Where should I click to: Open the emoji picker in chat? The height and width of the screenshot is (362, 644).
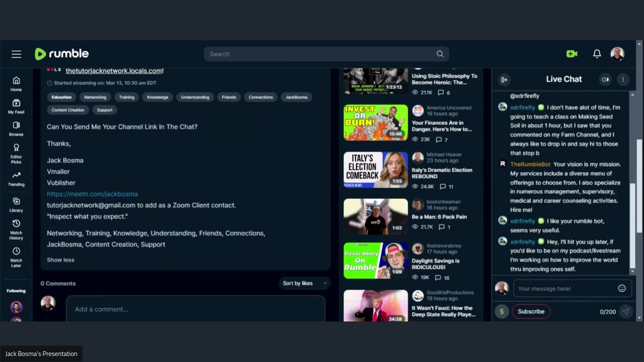click(622, 288)
